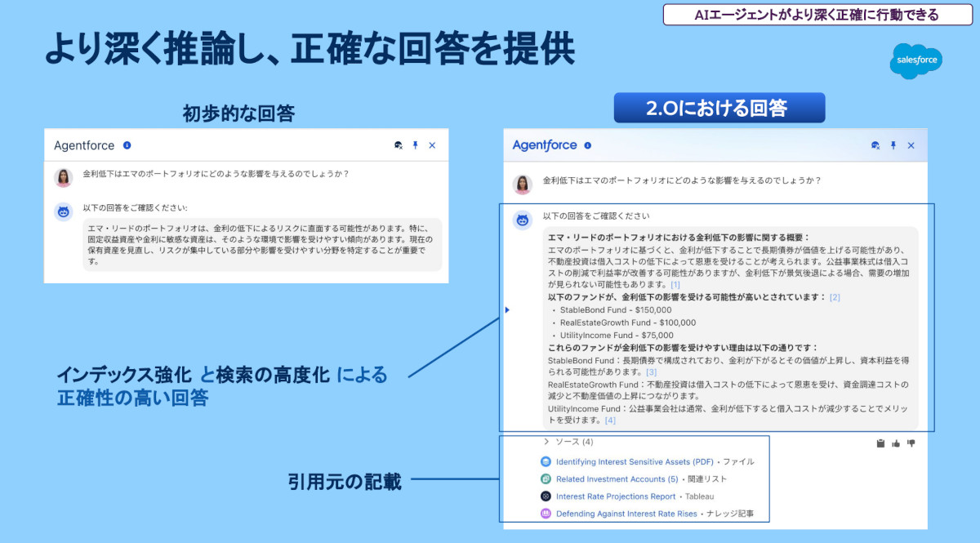Click the 2.0における回答 label button
The image size is (980, 543).
click(719, 108)
